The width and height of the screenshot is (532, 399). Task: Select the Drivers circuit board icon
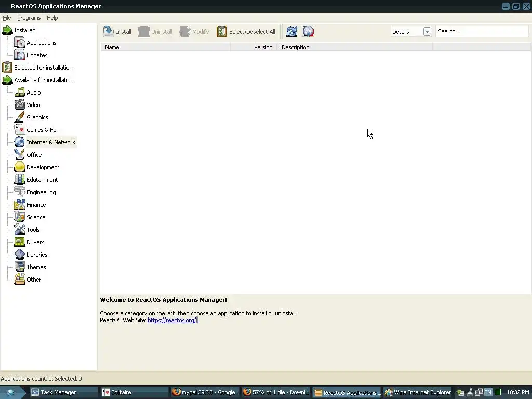tap(20, 242)
